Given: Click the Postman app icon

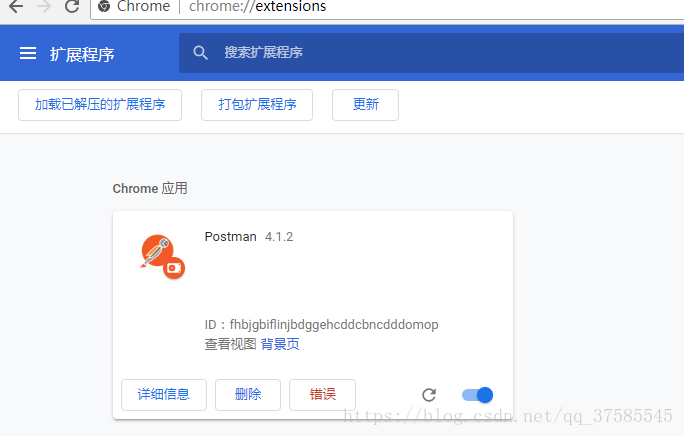Looking at the screenshot, I should point(162,257).
